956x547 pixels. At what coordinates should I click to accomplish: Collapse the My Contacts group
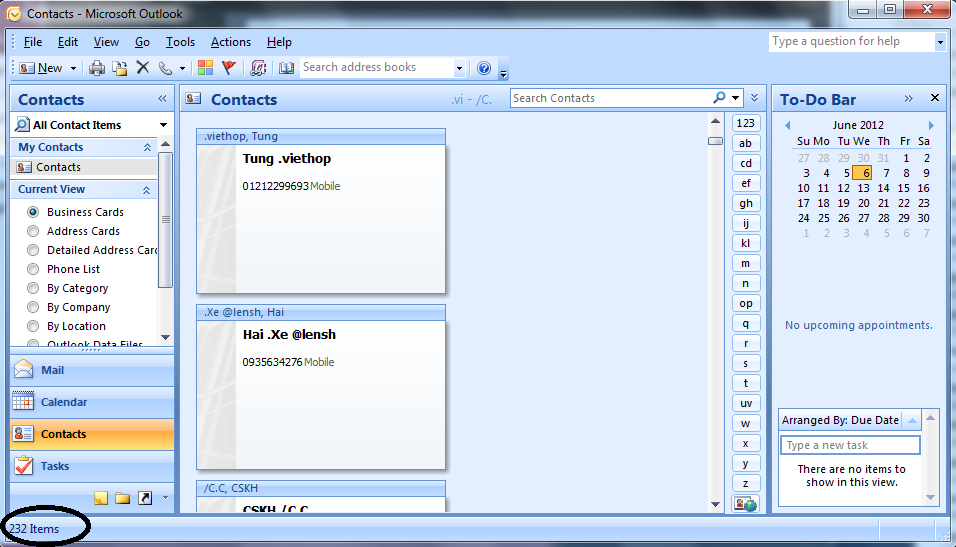click(x=147, y=148)
